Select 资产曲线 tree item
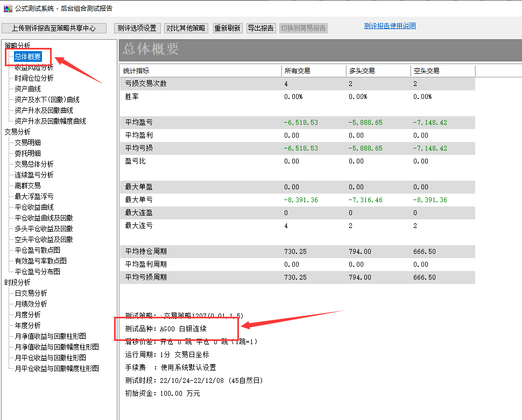Viewport: 522px width, 420px height. click(x=27, y=89)
